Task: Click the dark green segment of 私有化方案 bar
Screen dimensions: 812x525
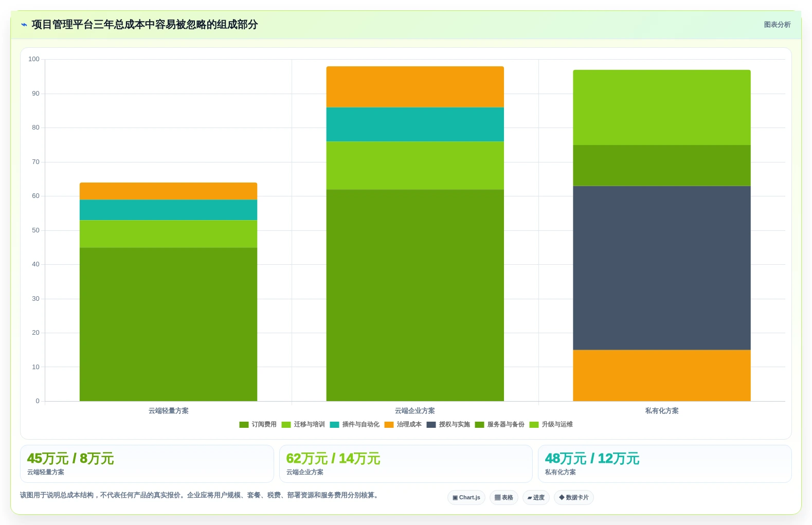Action: (662, 166)
